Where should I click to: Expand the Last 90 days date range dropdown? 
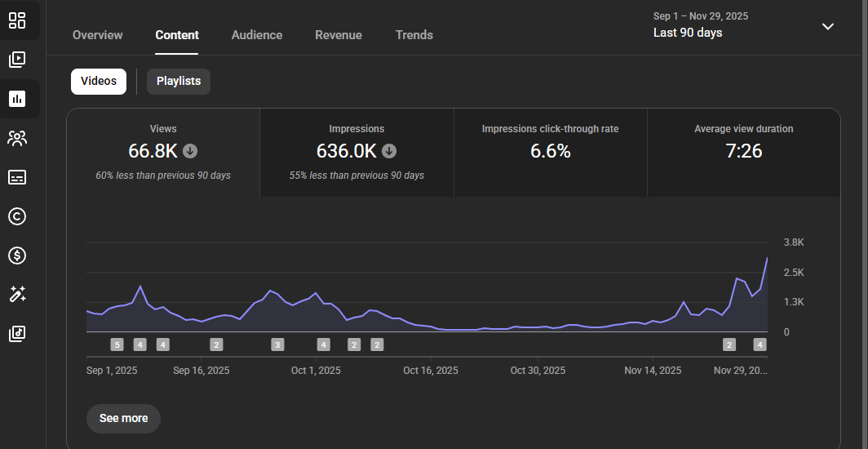click(827, 27)
